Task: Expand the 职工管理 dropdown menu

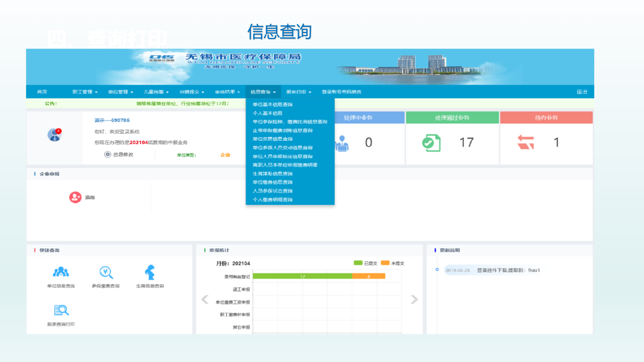Action: tap(85, 92)
